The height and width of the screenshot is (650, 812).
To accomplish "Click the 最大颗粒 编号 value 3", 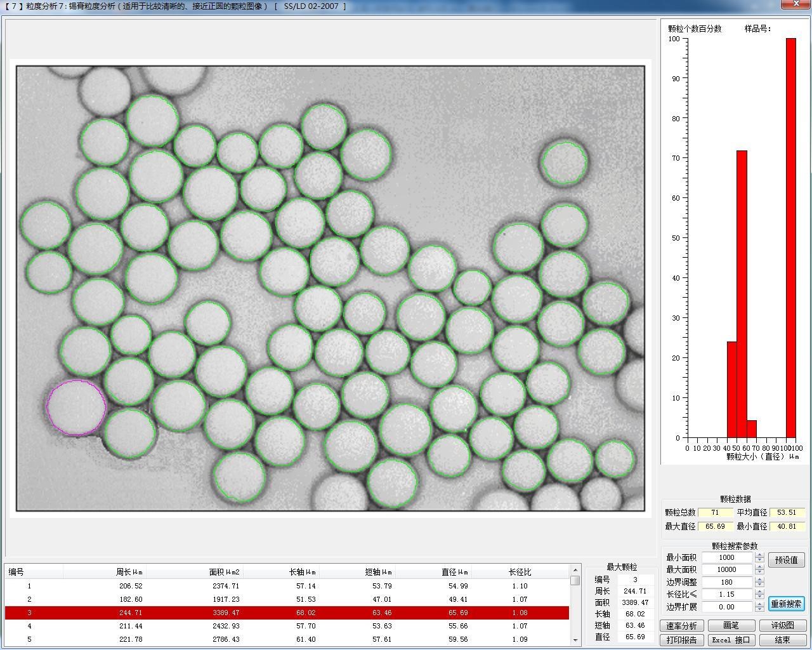I will 635,580.
